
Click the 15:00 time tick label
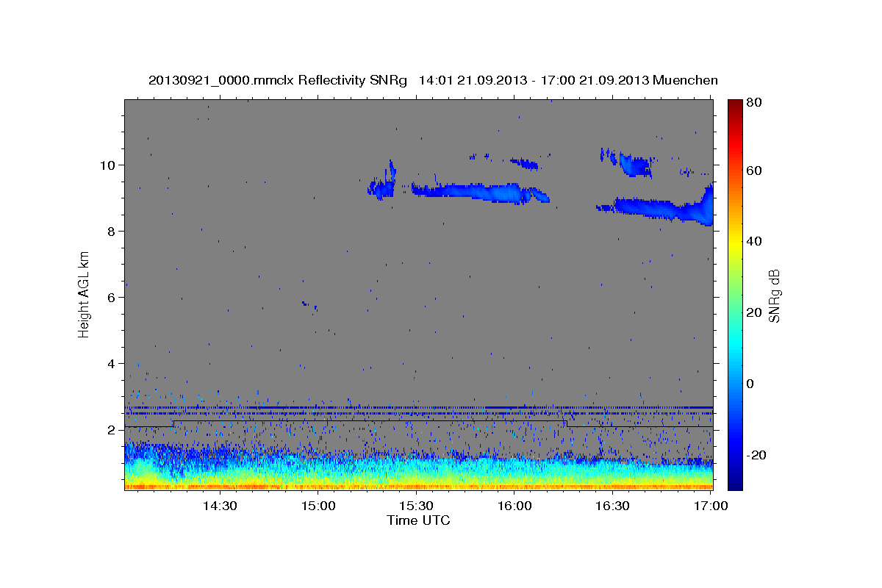pos(318,506)
